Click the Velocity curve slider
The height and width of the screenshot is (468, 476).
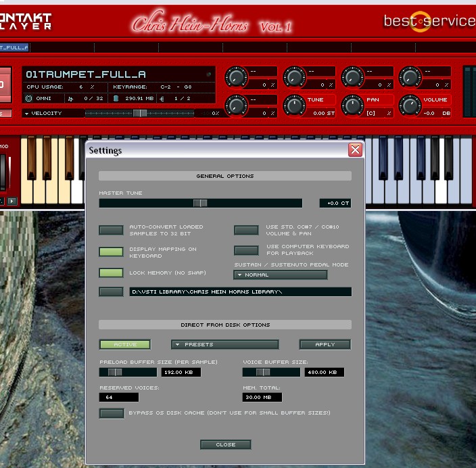tap(140, 113)
